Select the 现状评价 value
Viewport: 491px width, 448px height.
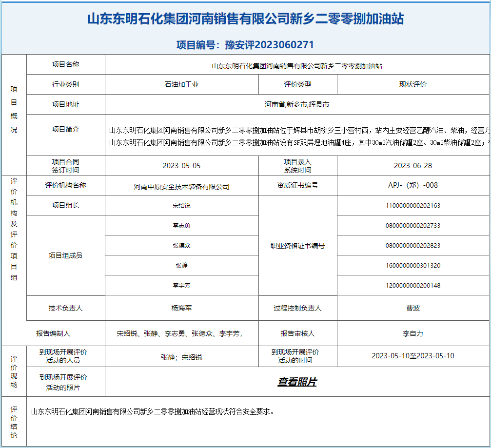click(412, 84)
